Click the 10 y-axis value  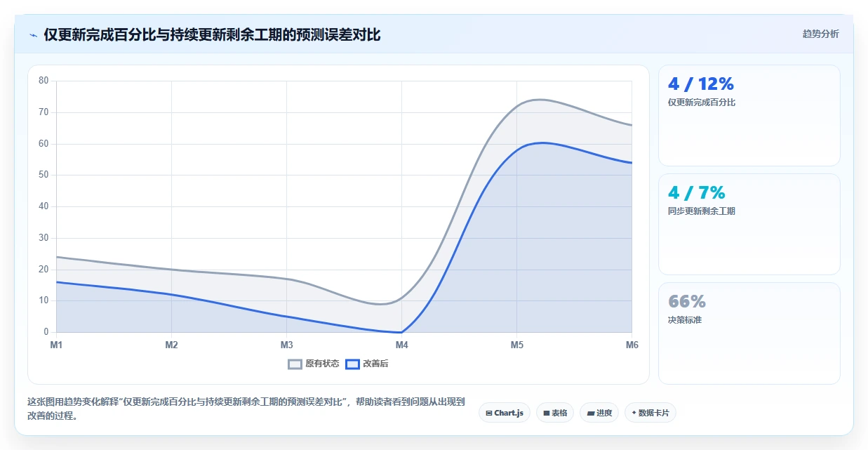tap(44, 300)
